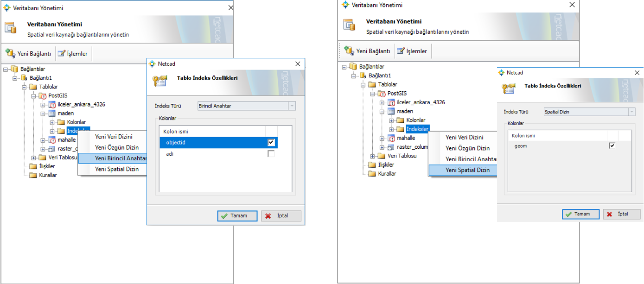This screenshot has width=644, height=284.
Task: Expand Kolonlar node in left window tree
Action: (52, 122)
